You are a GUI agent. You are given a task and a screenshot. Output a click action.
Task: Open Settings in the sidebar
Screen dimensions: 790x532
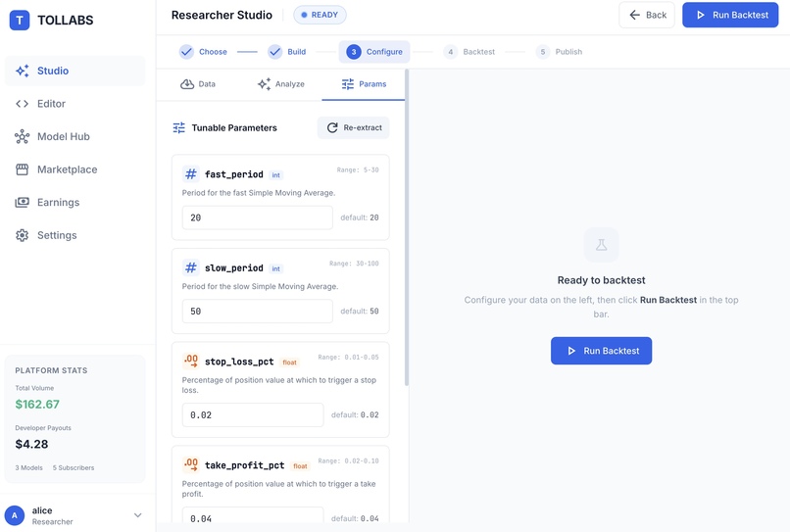tap(75, 235)
